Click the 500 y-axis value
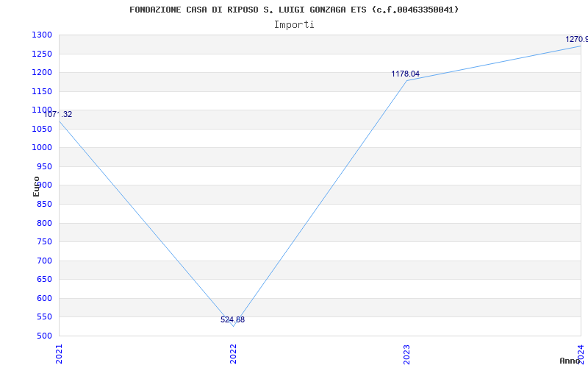The image size is (588, 368). click(44, 336)
